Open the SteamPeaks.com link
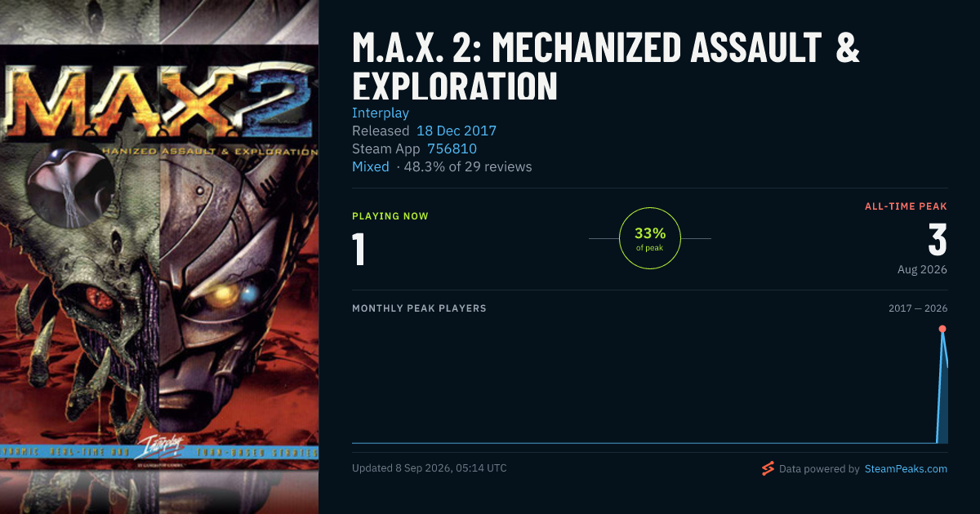Image resolution: width=980 pixels, height=514 pixels. pyautogui.click(x=906, y=469)
